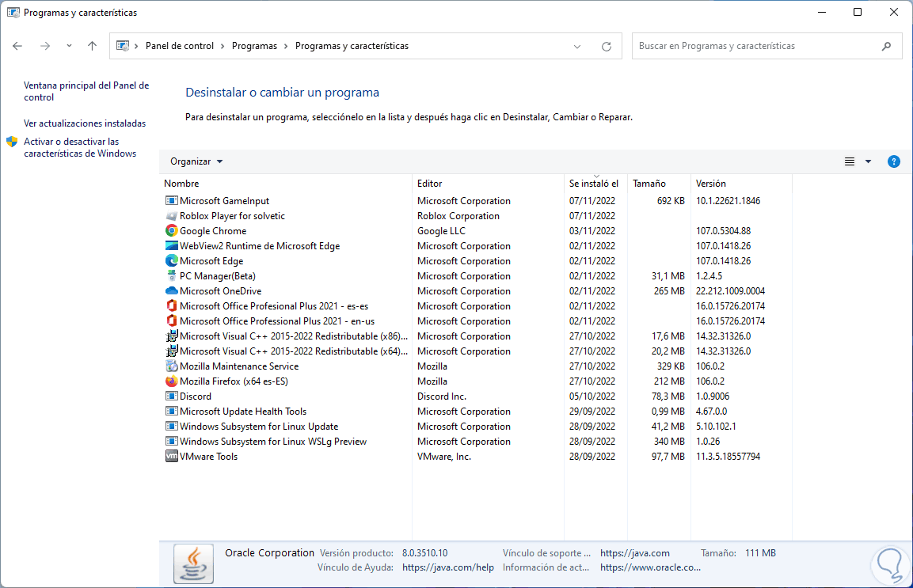Click the Mozilla Firefox icon in the list
The height and width of the screenshot is (588, 913).
pyautogui.click(x=172, y=381)
